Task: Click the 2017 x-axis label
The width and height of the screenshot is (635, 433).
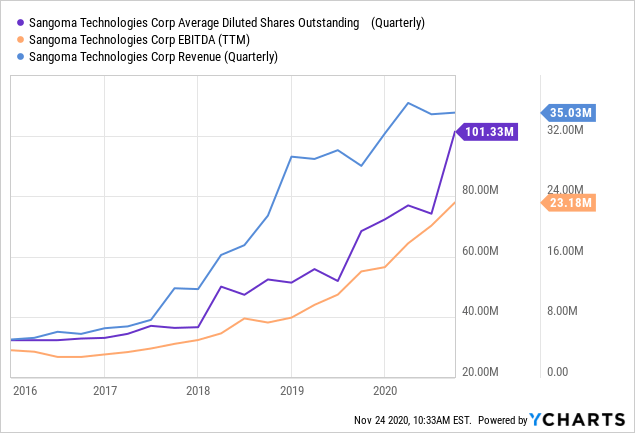Action: coord(105,391)
